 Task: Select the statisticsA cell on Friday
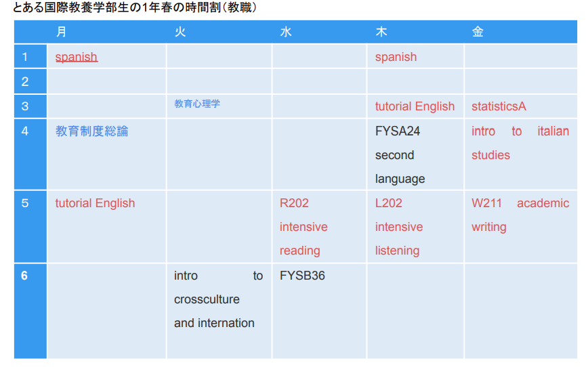point(521,106)
